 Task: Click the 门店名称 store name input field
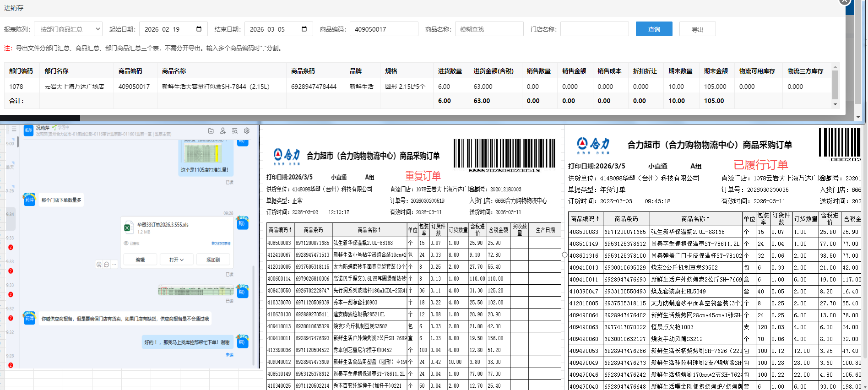pyautogui.click(x=594, y=29)
